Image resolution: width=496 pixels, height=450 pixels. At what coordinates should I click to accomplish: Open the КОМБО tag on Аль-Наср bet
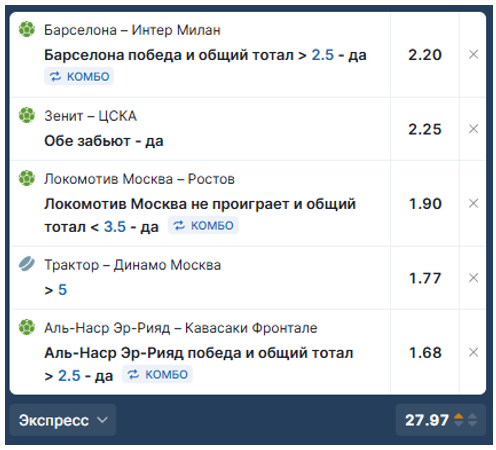(157, 374)
